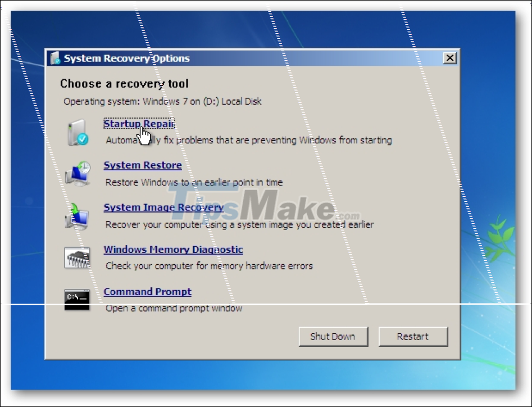
Task: Click the Command Prompt terminal icon
Action: 78,299
